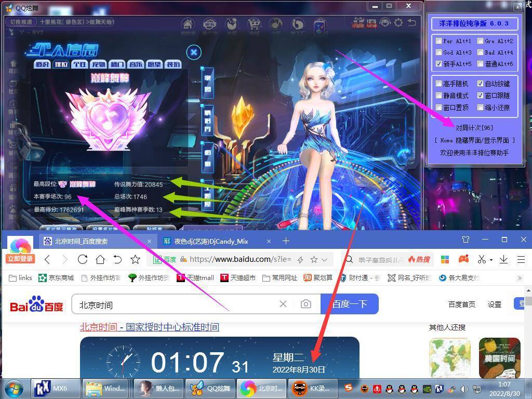Screen dimensions: 532x399
Task: Click the browser undo-close arrow icon
Action: [117, 260]
